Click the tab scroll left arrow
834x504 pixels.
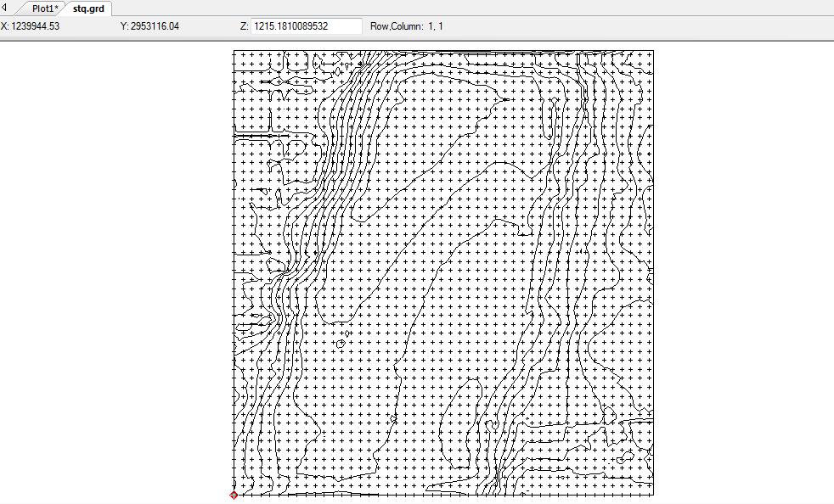5,8
